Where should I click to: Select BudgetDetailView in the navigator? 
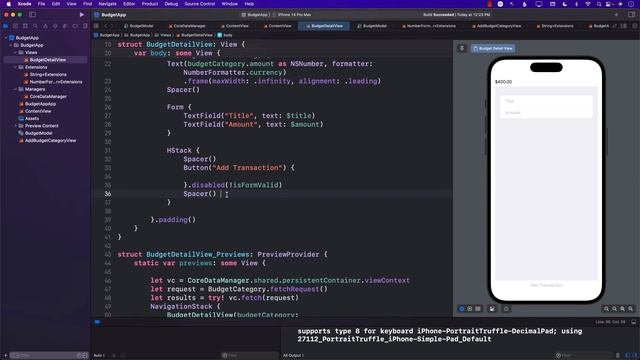click(47, 60)
